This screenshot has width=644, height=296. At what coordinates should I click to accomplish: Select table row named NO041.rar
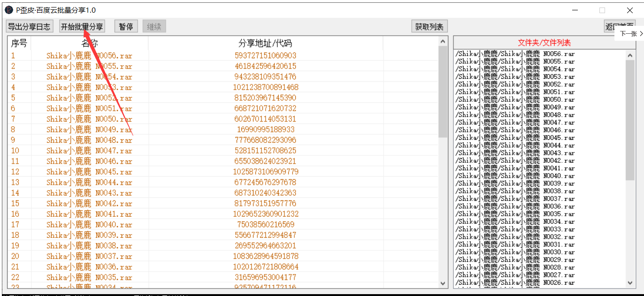pos(223,214)
